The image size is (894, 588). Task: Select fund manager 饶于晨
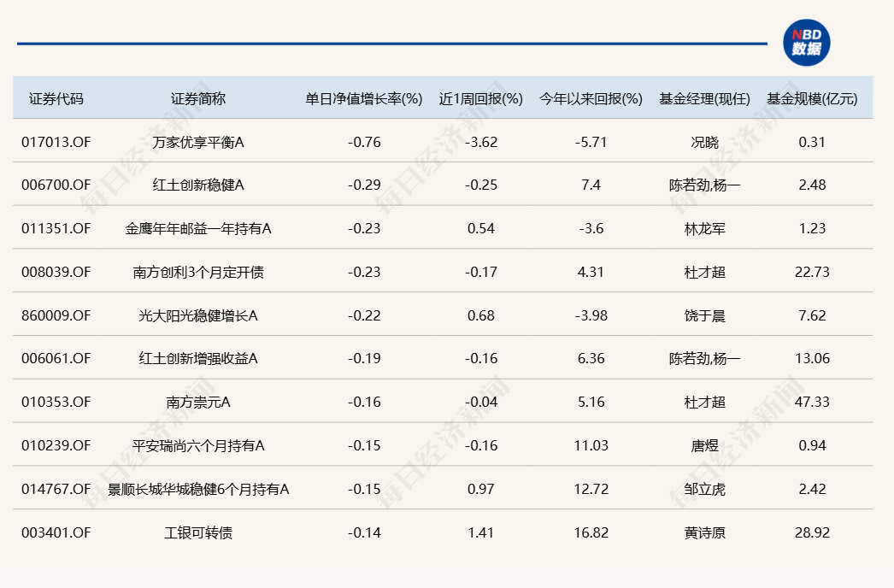tap(705, 315)
